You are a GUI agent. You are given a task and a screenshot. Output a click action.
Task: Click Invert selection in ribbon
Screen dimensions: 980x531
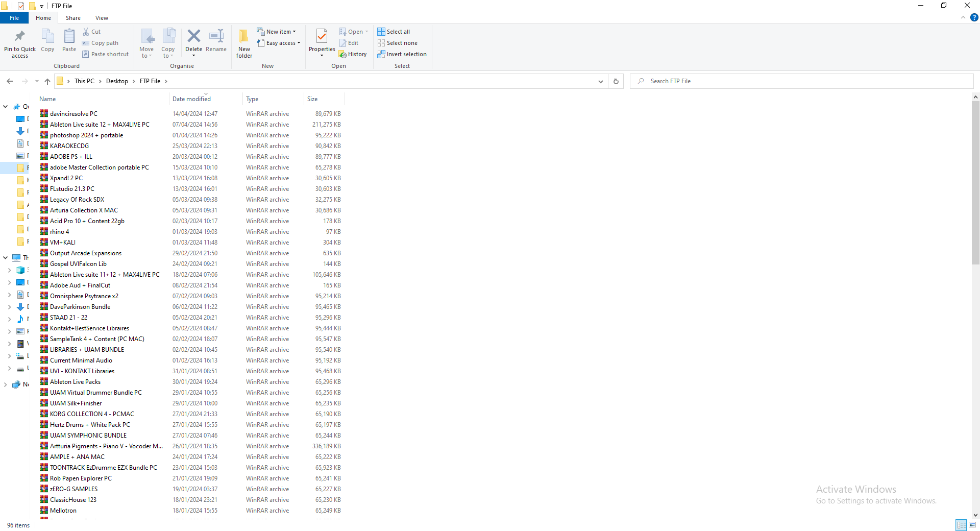pyautogui.click(x=402, y=54)
